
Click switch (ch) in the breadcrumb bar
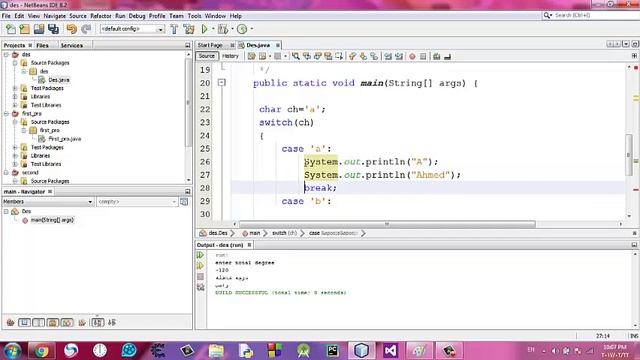pyautogui.click(x=284, y=233)
